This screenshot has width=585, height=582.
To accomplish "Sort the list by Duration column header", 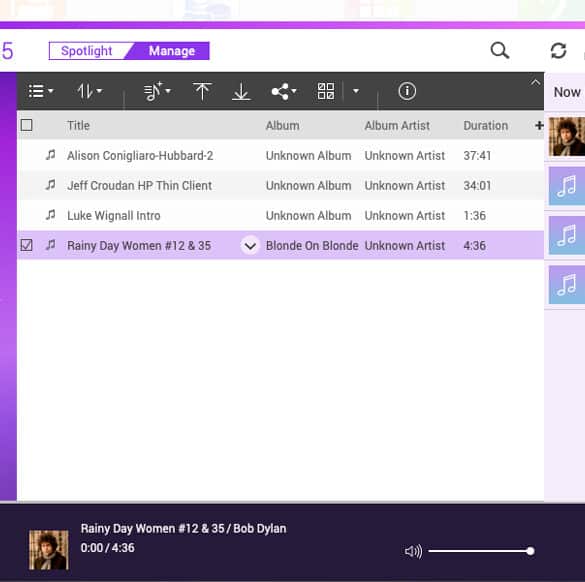I will (485, 125).
